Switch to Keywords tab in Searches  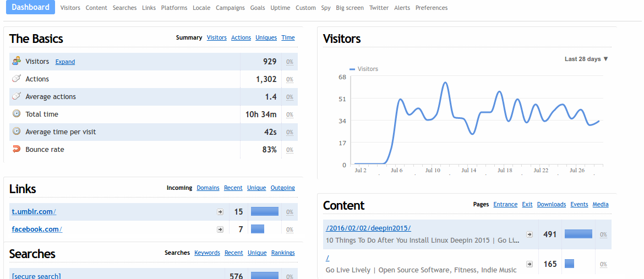pos(207,253)
